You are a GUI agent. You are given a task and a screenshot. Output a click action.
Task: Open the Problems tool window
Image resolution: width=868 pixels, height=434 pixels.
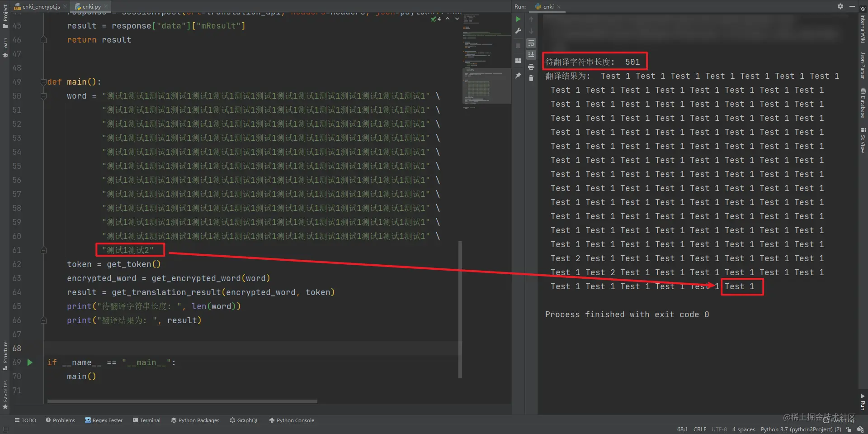coord(60,420)
